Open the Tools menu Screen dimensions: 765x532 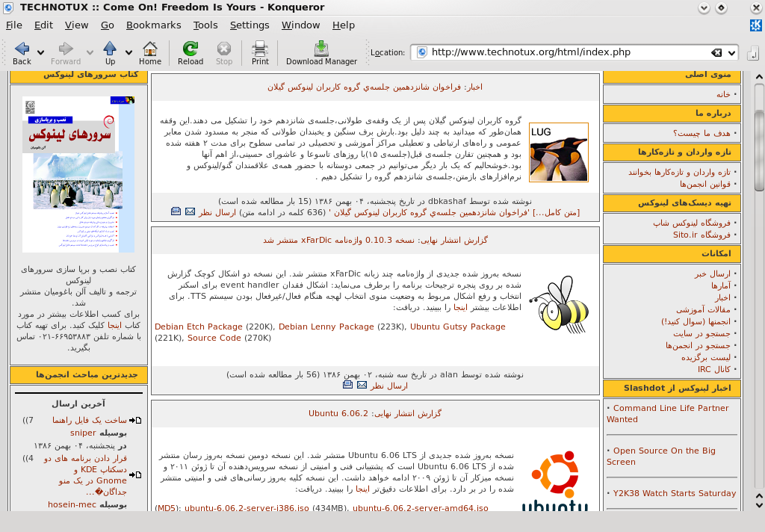(x=205, y=25)
